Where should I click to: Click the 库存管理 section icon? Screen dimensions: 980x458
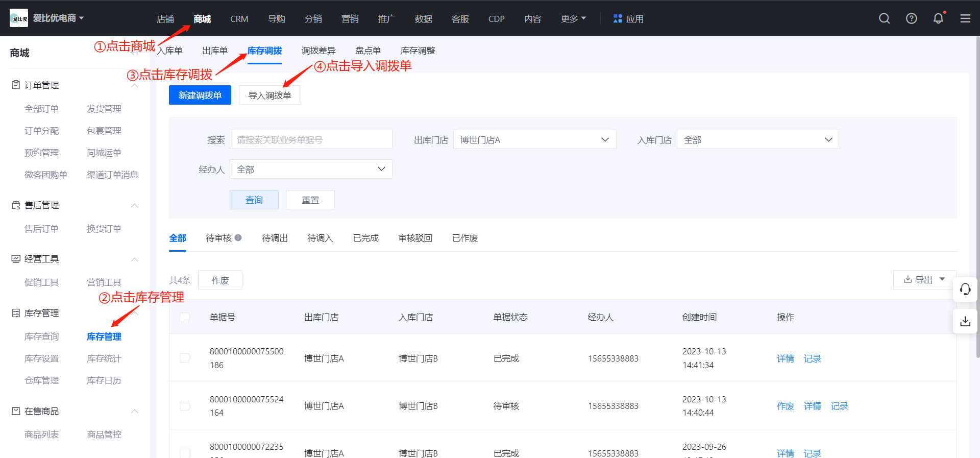pyautogui.click(x=16, y=312)
